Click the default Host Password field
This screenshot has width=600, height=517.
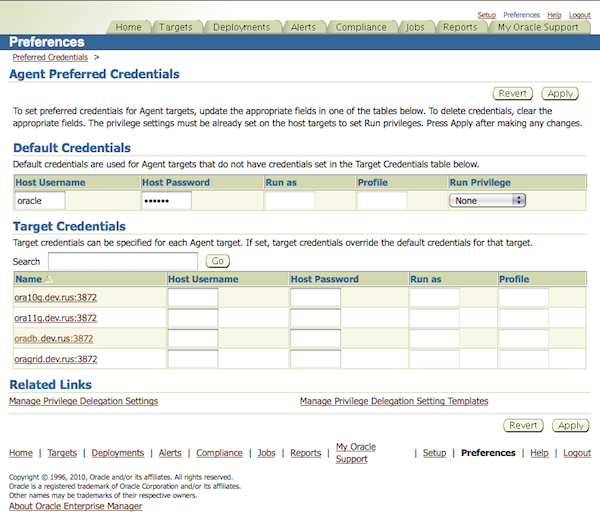tap(166, 200)
